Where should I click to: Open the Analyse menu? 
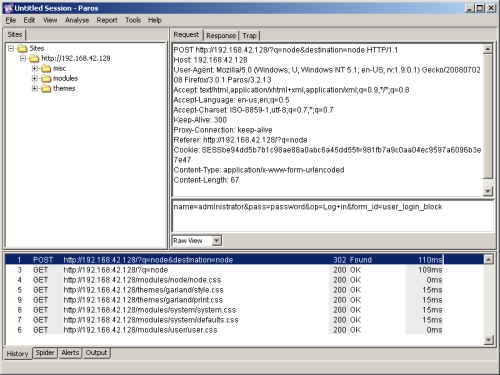coord(77,20)
